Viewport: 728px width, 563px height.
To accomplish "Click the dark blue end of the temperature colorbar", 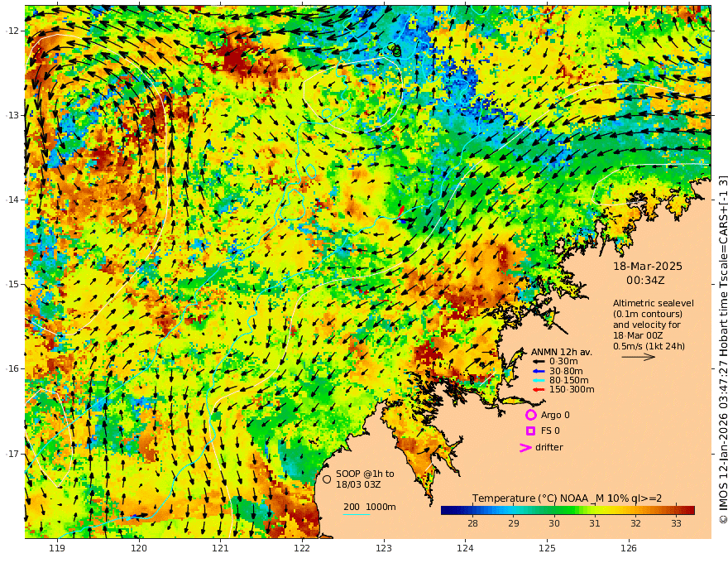I will coord(447,510).
